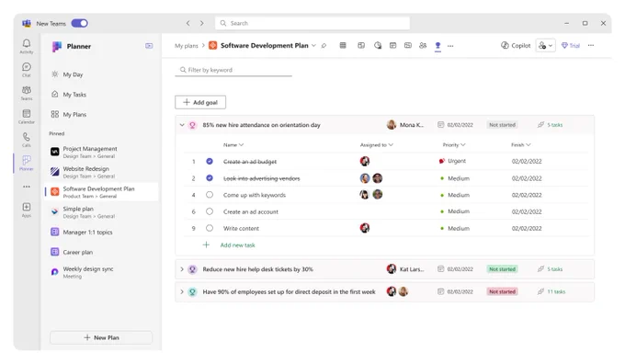Viewport: 625px width, 364px height.
Task: Open the Trial diamond link
Action: 571,45
